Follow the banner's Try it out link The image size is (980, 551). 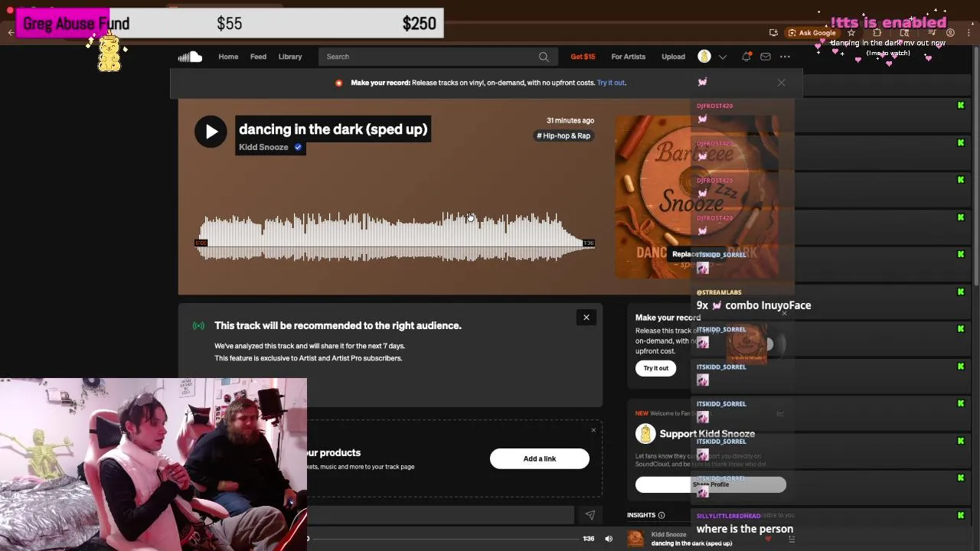pos(611,83)
